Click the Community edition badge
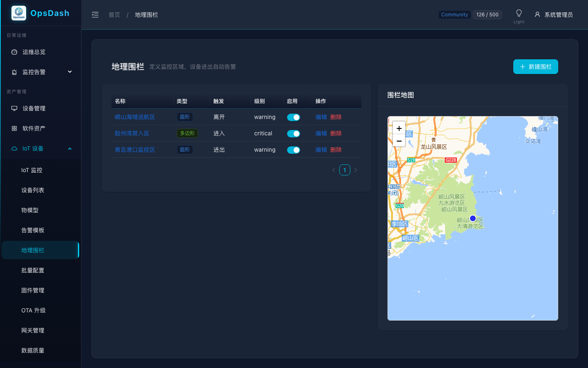 tap(454, 15)
